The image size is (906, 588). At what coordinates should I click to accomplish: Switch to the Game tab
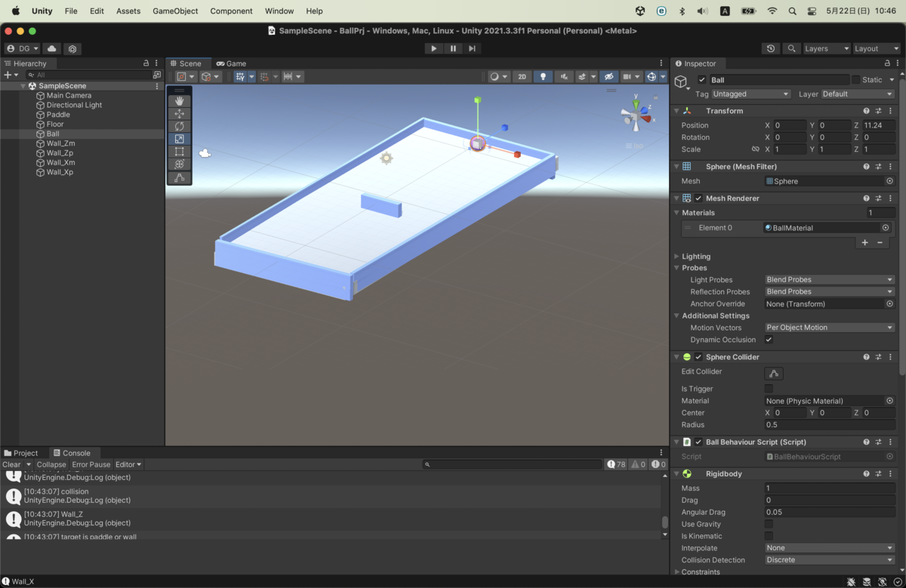231,63
